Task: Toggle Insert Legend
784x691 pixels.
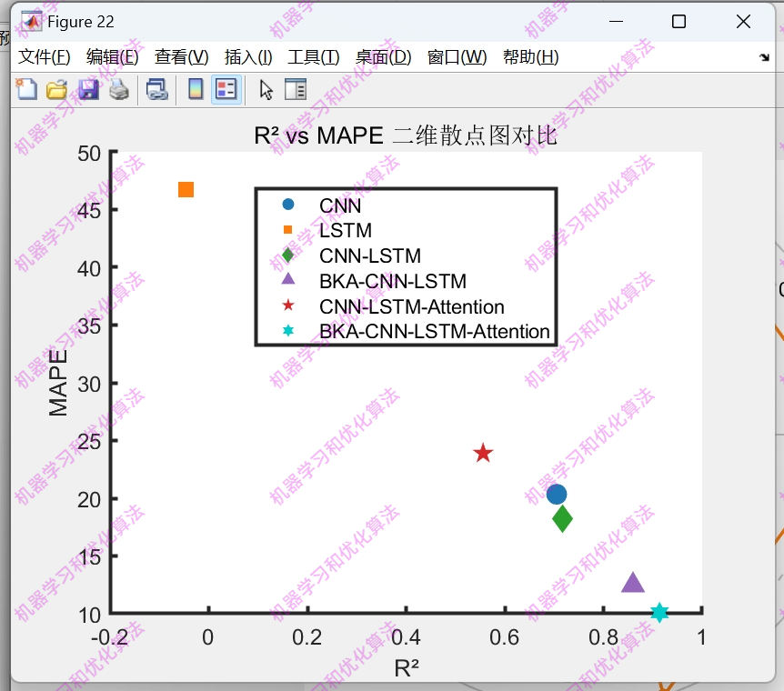Action: [225, 88]
